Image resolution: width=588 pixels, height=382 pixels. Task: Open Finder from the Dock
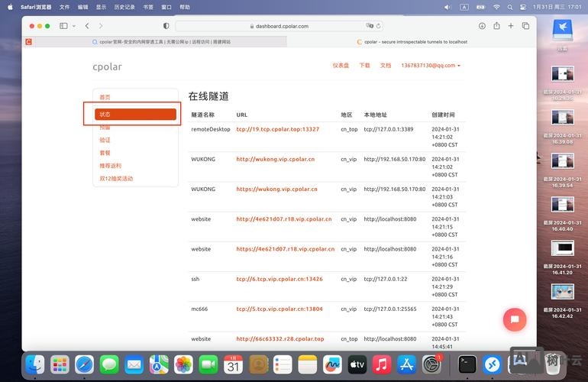(x=35, y=364)
